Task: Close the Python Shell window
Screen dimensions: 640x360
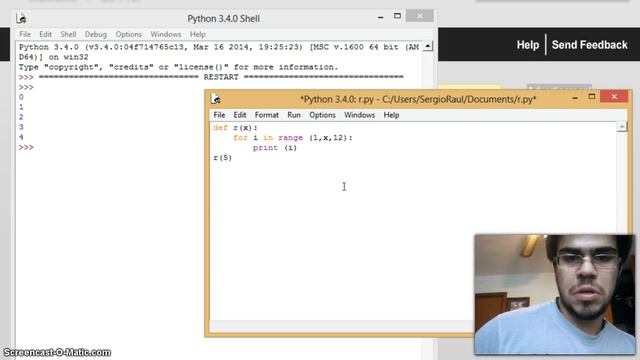Action: [x=420, y=16]
